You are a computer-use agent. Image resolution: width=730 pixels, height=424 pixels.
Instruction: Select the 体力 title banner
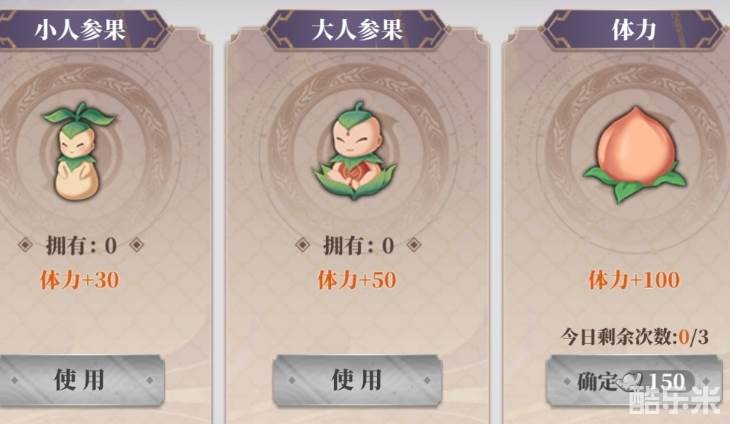click(634, 29)
